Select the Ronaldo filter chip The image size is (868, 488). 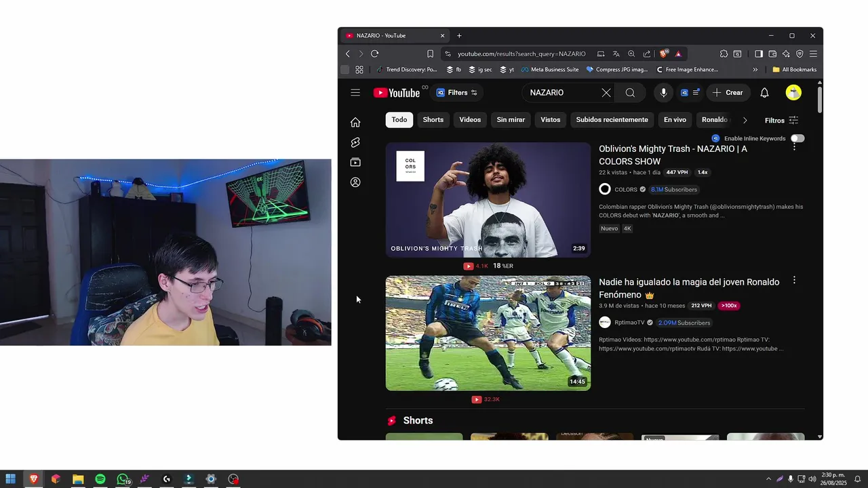714,120
